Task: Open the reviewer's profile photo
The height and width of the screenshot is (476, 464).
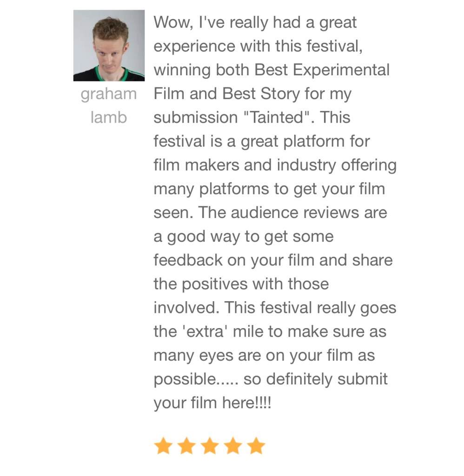Action: tap(109, 46)
